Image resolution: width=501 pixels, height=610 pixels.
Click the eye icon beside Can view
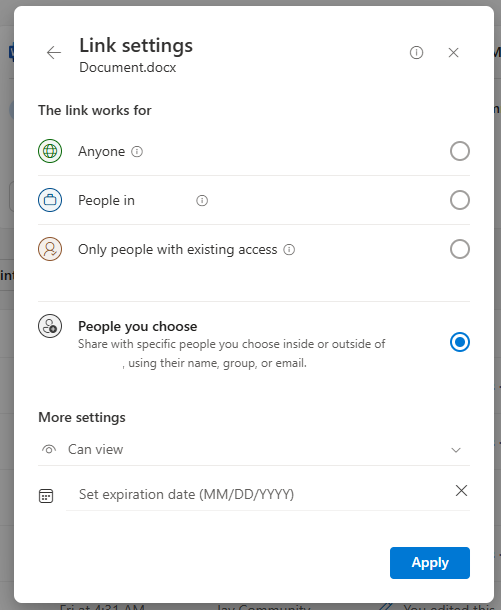(49, 449)
